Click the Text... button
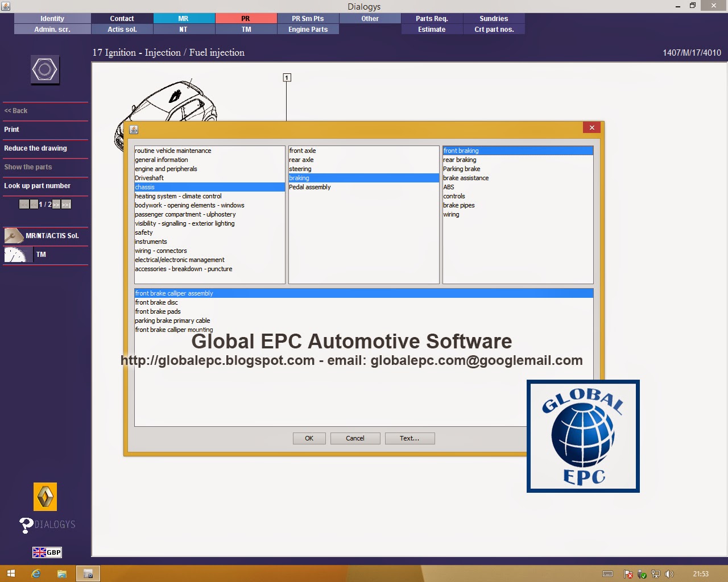This screenshot has width=728, height=582. coord(409,438)
